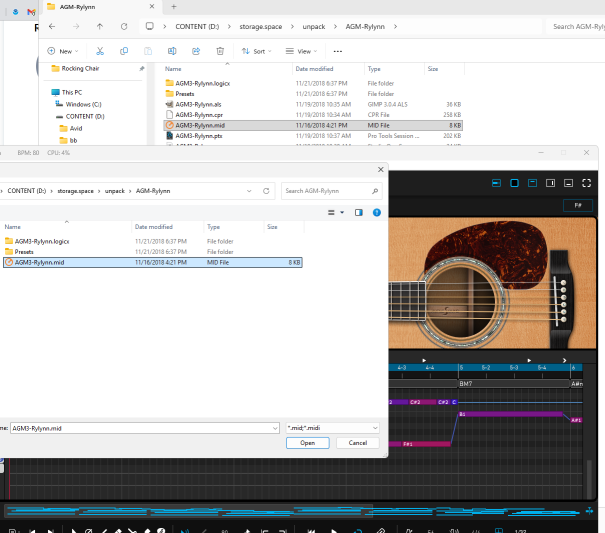Select This PC in Explorer sidebar

coord(72,92)
